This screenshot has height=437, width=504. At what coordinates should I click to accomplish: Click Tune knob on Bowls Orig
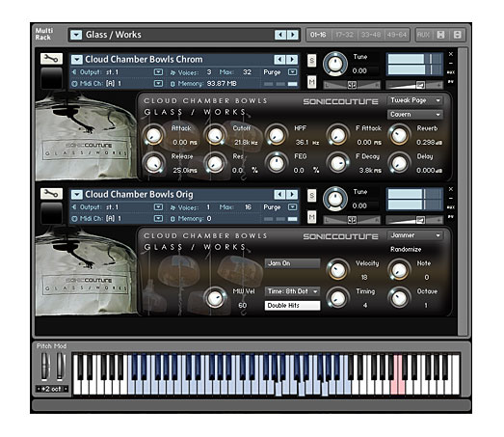click(335, 199)
